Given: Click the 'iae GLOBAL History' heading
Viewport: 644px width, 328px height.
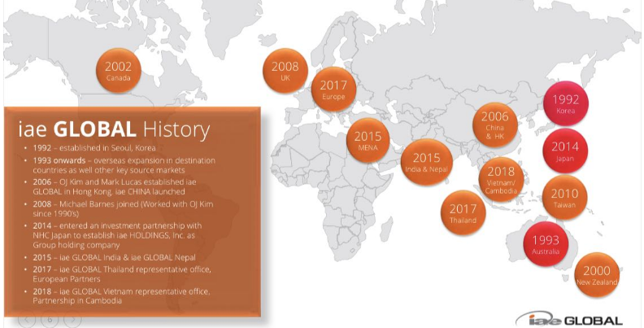Looking at the screenshot, I should 114,129.
